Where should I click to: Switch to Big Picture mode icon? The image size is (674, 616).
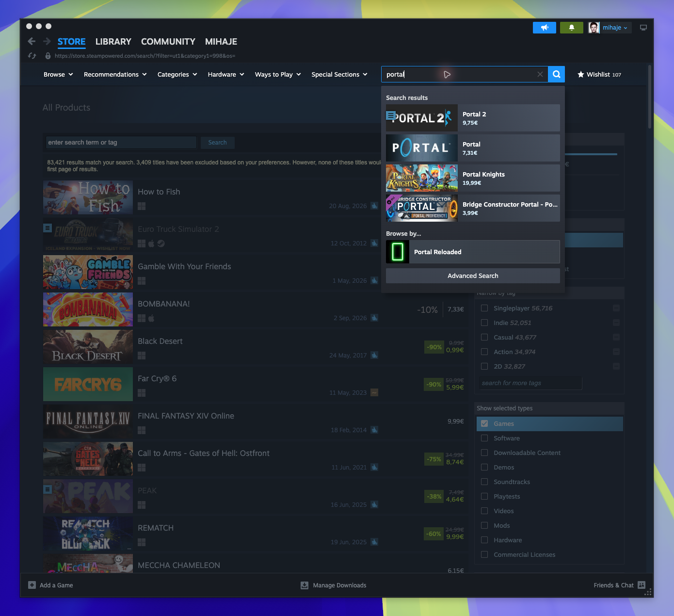(x=643, y=28)
